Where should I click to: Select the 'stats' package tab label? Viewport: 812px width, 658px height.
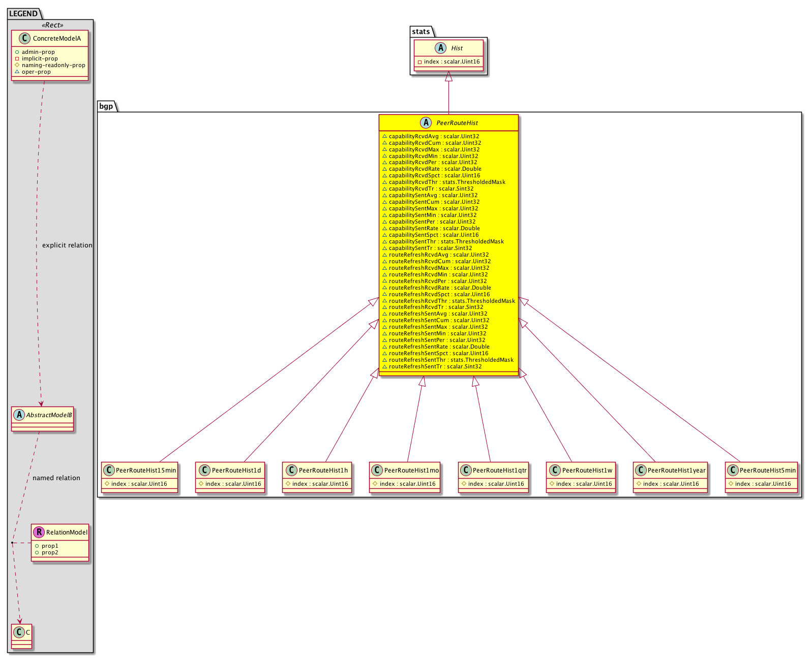click(421, 32)
